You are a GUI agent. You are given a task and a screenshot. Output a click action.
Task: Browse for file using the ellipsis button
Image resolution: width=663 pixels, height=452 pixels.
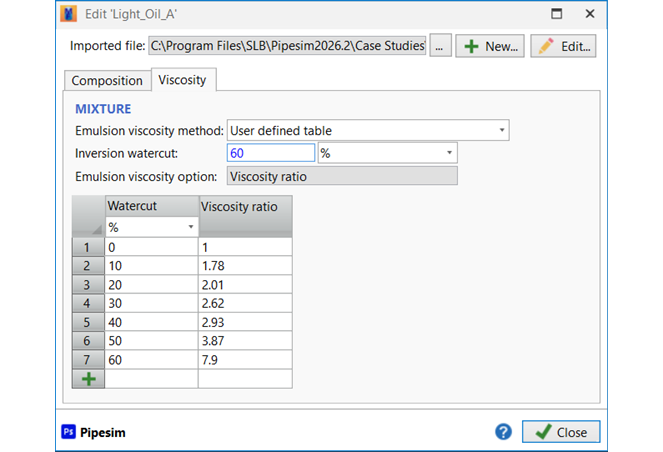pyautogui.click(x=440, y=46)
